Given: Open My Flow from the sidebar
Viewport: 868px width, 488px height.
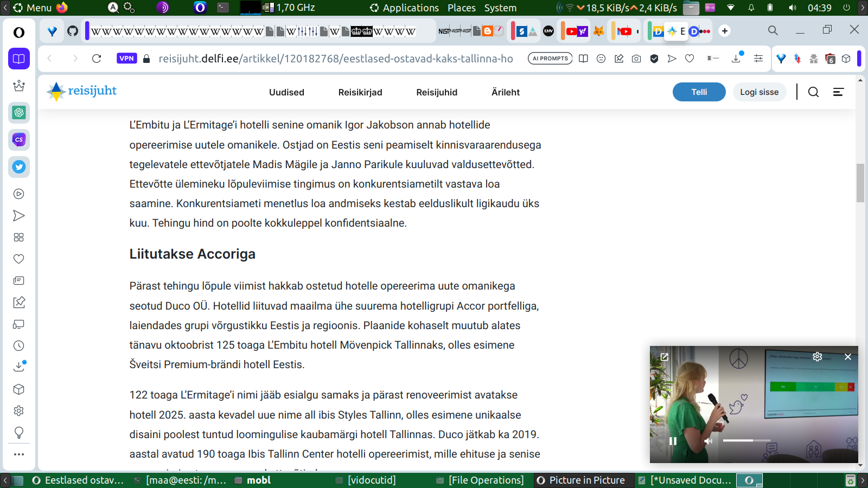Looking at the screenshot, I should pyautogui.click(x=19, y=216).
